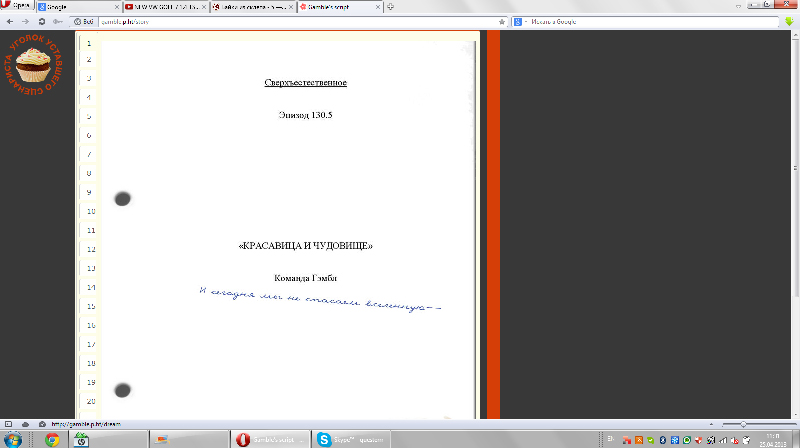Open the taskbar clock and date
This screenshot has height=448, width=800.
coord(773,440)
